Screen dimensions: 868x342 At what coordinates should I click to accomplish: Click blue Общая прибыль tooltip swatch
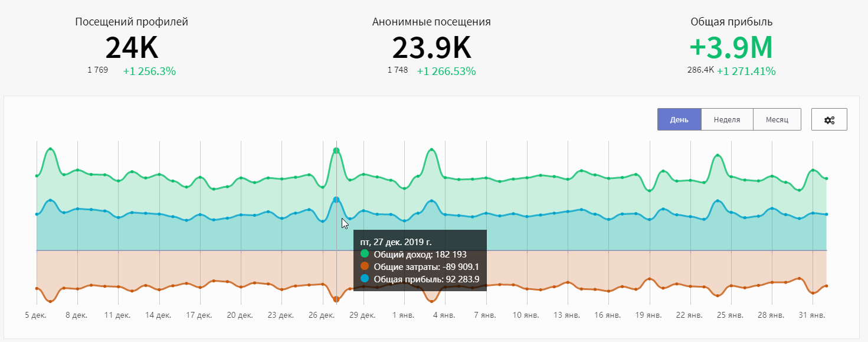tap(365, 278)
